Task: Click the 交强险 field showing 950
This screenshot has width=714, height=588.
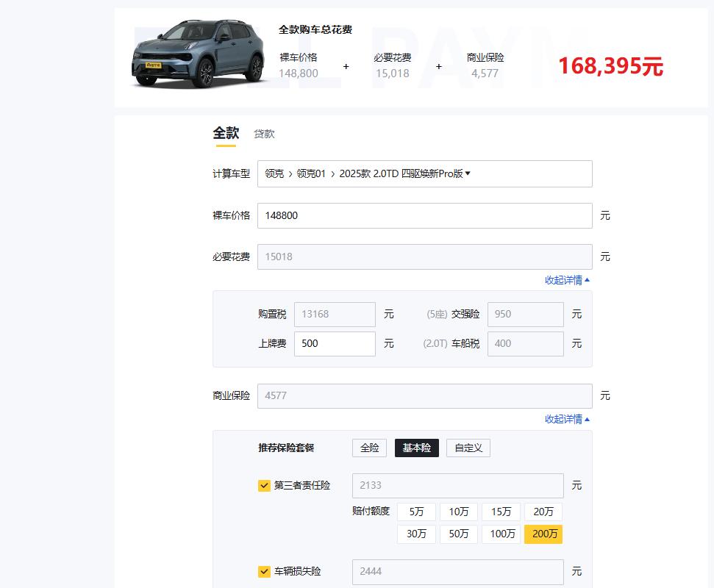Action: tap(526, 314)
